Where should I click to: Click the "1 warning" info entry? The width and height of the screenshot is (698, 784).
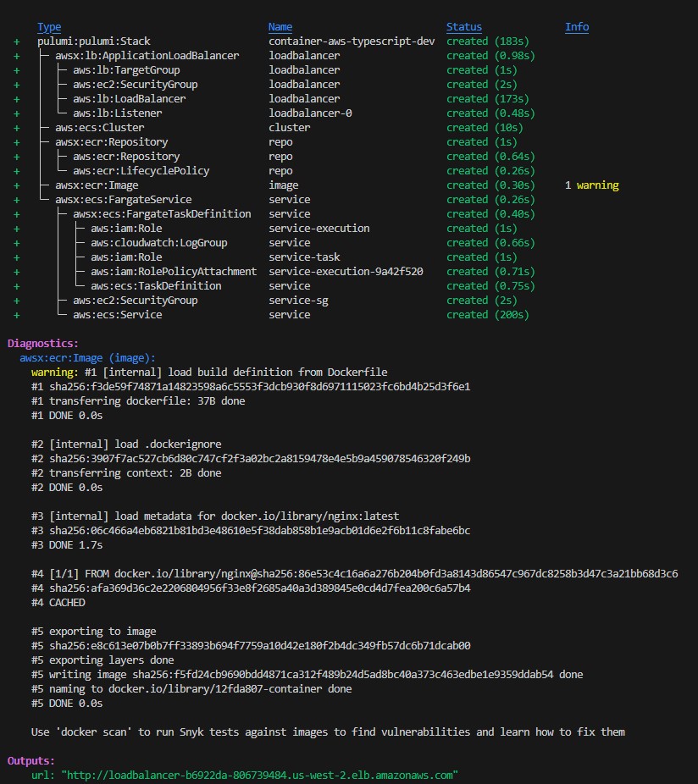tap(592, 185)
